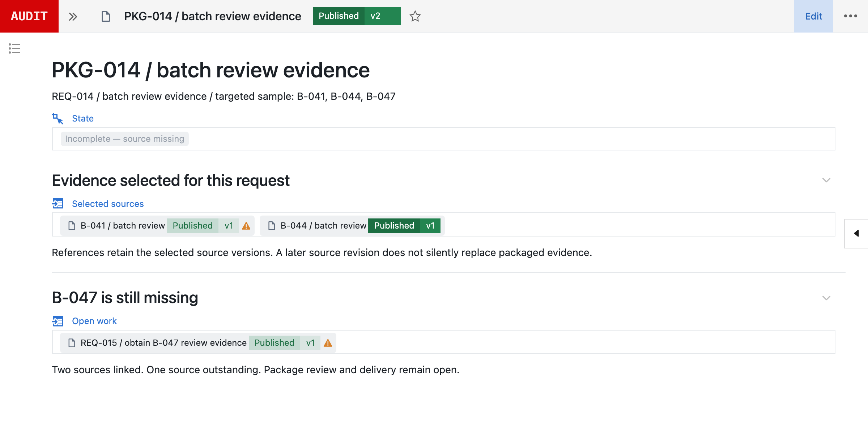Toggle the table of contents list icon

point(14,48)
